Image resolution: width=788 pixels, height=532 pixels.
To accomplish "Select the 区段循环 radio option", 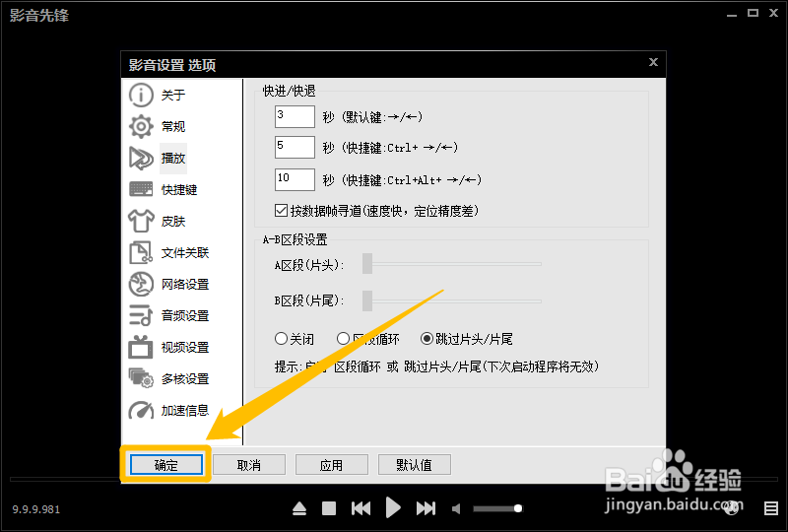I will click(x=343, y=338).
